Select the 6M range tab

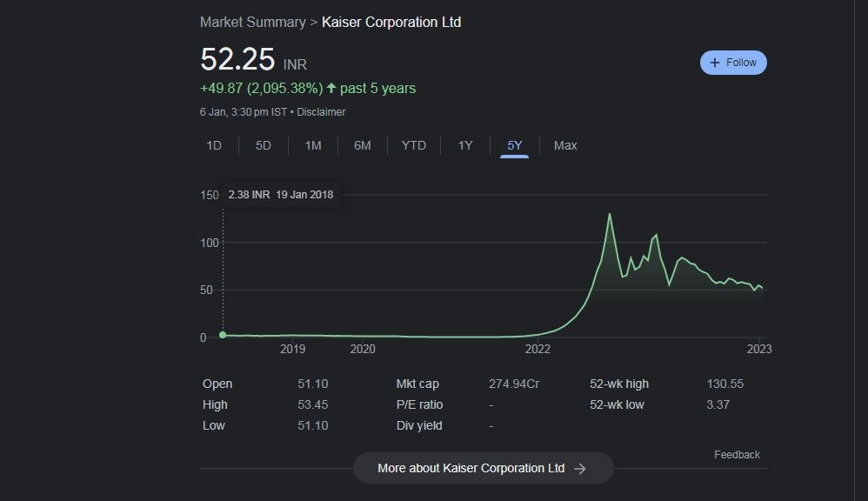363,145
